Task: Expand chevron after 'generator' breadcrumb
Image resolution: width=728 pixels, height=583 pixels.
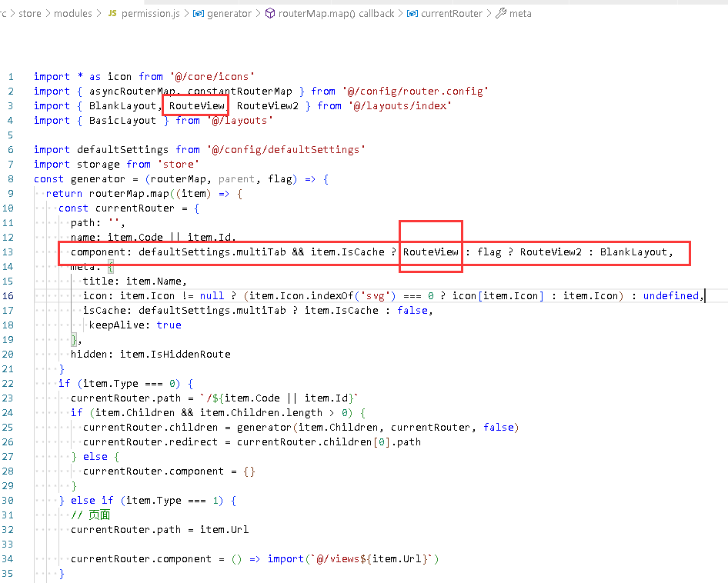Action: [258, 14]
